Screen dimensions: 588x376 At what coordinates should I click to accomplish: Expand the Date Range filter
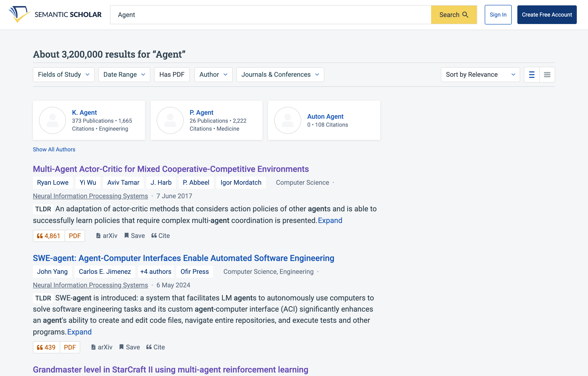click(124, 74)
